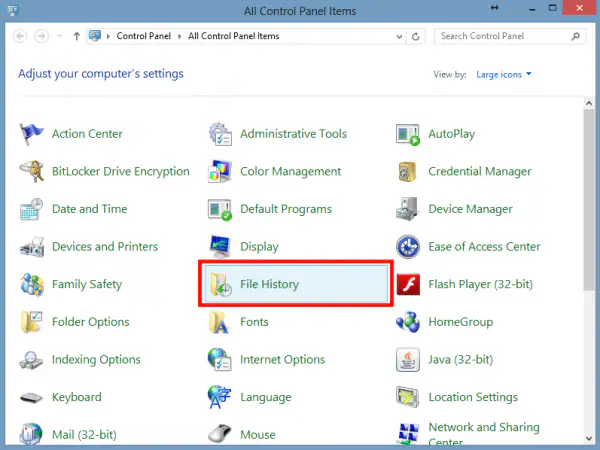Screen dimensions: 600x450
Task: Open the red Flash Player icon
Action: pos(408,284)
